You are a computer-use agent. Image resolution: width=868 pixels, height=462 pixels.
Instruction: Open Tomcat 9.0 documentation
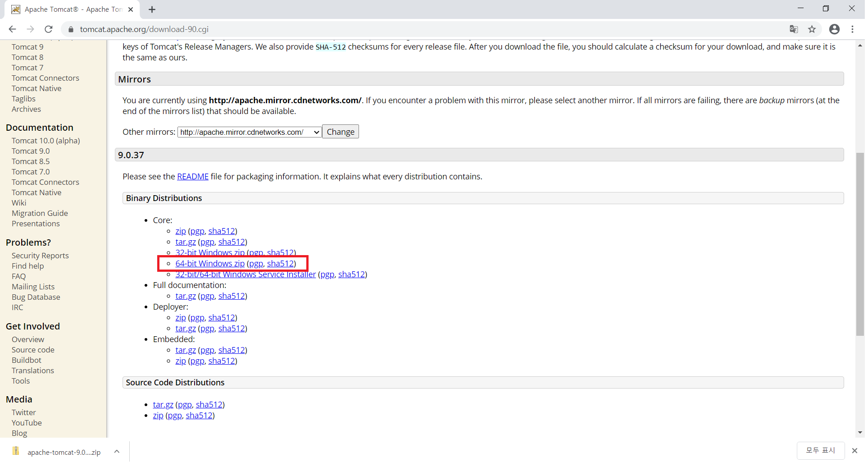pyautogui.click(x=31, y=151)
